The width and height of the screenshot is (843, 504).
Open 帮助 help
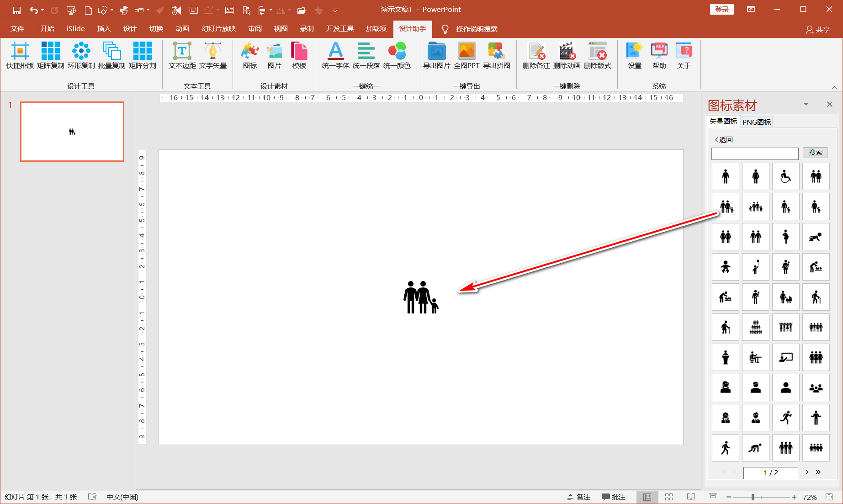tap(659, 55)
